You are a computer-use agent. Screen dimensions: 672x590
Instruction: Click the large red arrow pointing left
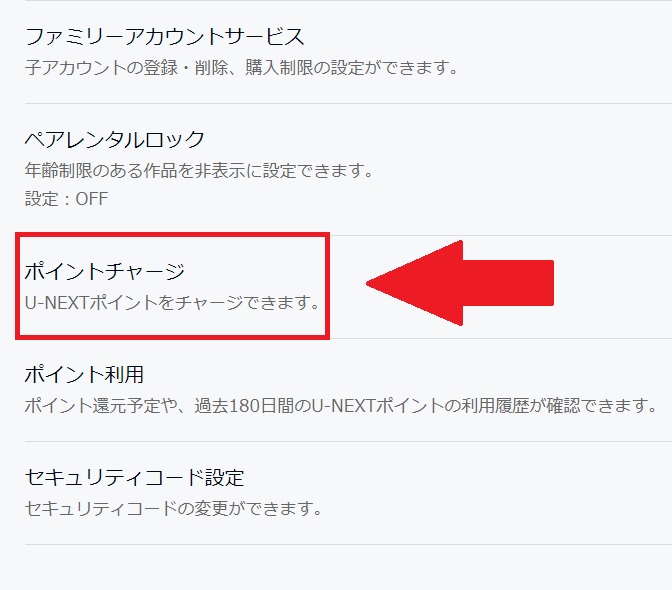tap(460, 283)
